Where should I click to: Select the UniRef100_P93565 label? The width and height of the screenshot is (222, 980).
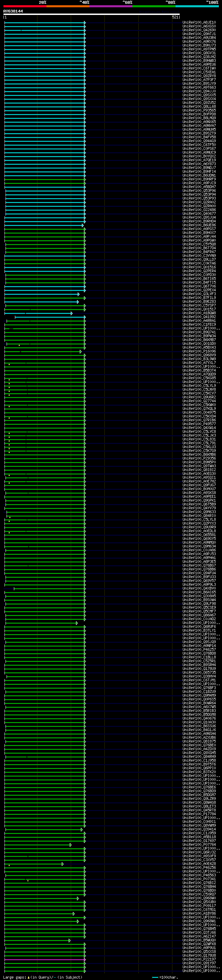[x=199, y=110]
